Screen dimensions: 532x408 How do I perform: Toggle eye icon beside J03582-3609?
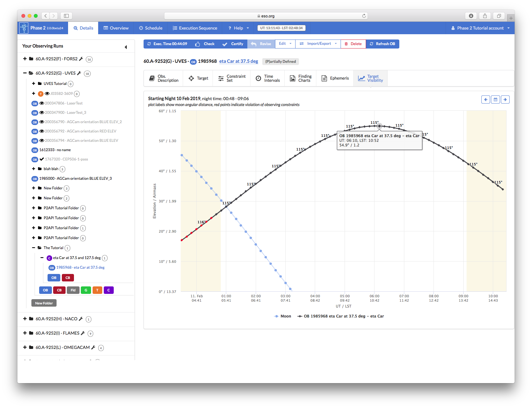tap(47, 94)
